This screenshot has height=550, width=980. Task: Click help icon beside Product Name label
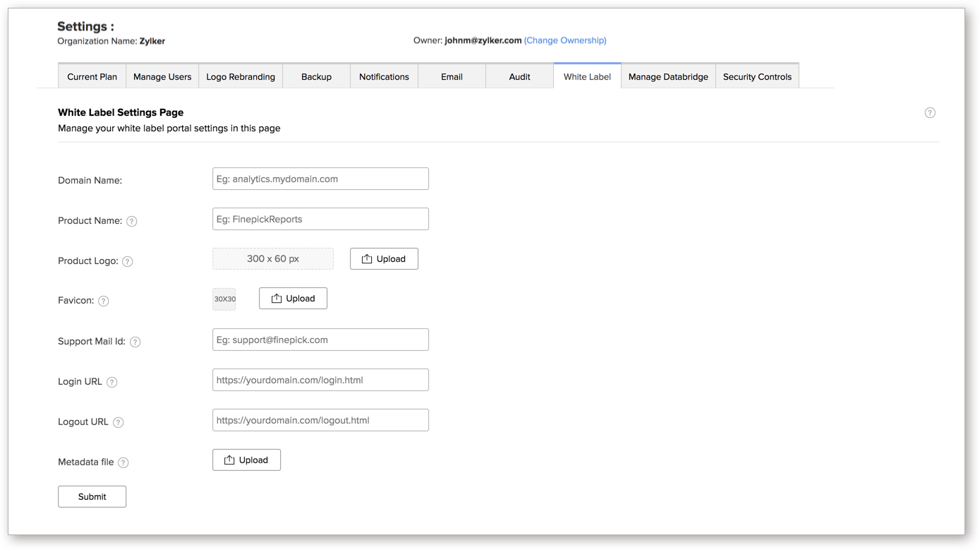pyautogui.click(x=132, y=221)
